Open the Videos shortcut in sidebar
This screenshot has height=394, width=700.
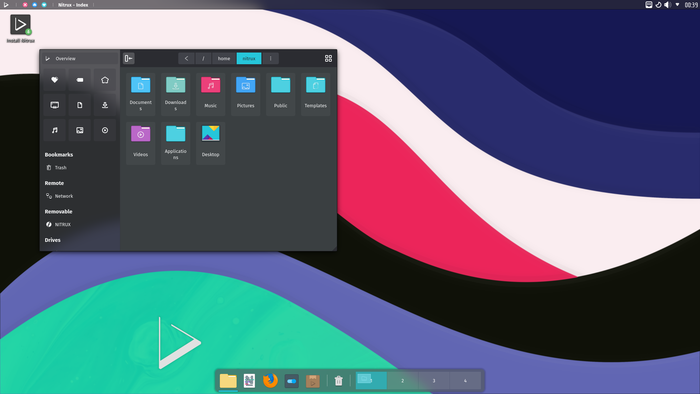click(105, 130)
